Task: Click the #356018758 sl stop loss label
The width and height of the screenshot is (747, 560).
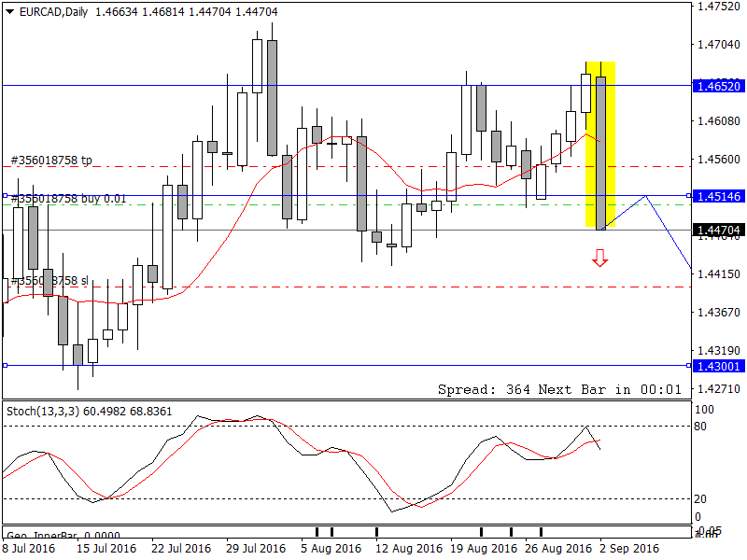Action: (49, 281)
